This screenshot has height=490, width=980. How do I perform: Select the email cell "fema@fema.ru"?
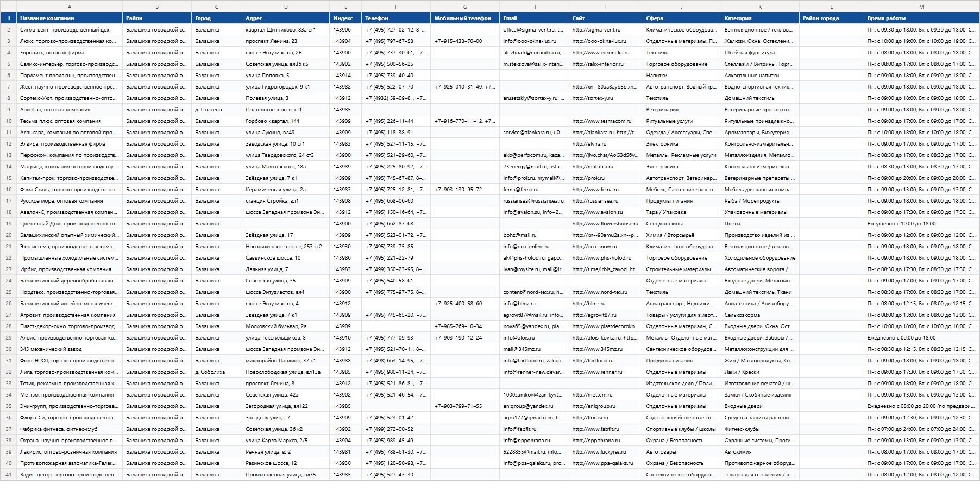[535, 190]
